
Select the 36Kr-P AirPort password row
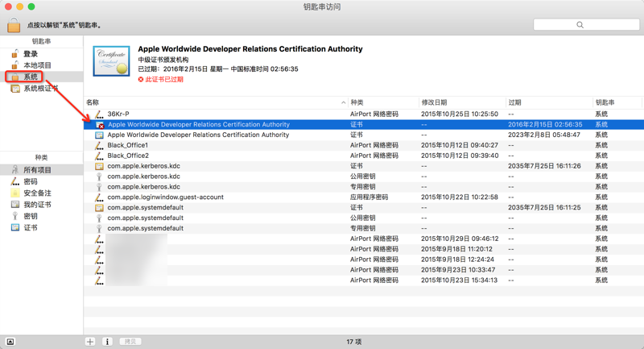point(364,114)
